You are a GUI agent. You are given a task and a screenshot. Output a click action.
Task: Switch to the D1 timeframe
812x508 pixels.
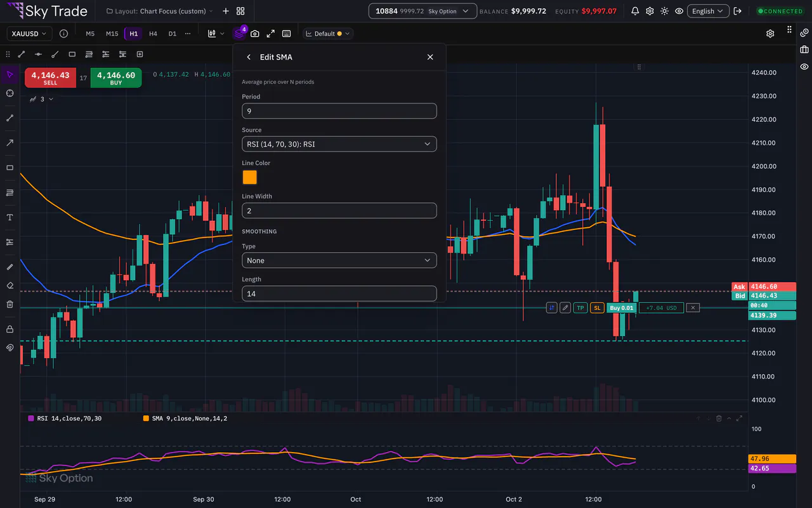pos(172,34)
